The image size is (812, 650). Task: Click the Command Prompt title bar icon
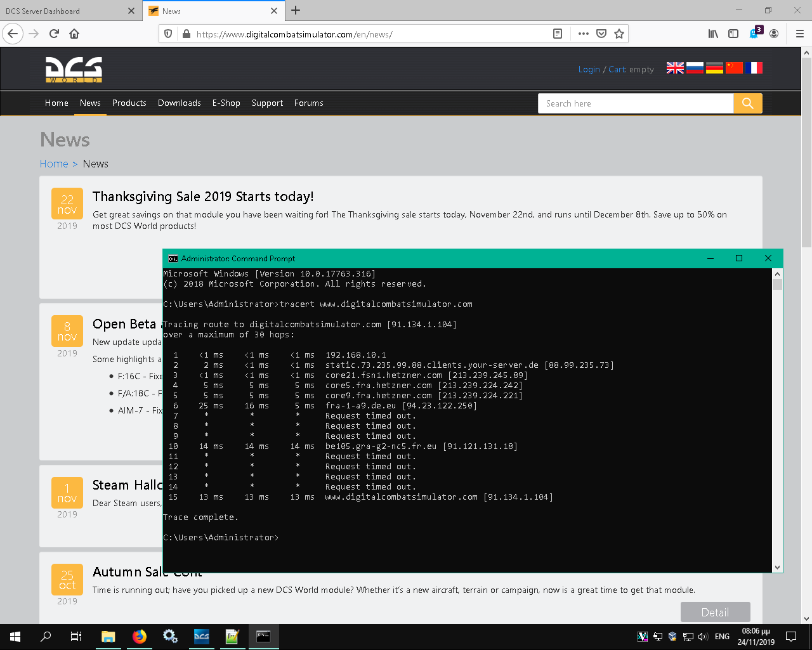click(x=173, y=259)
